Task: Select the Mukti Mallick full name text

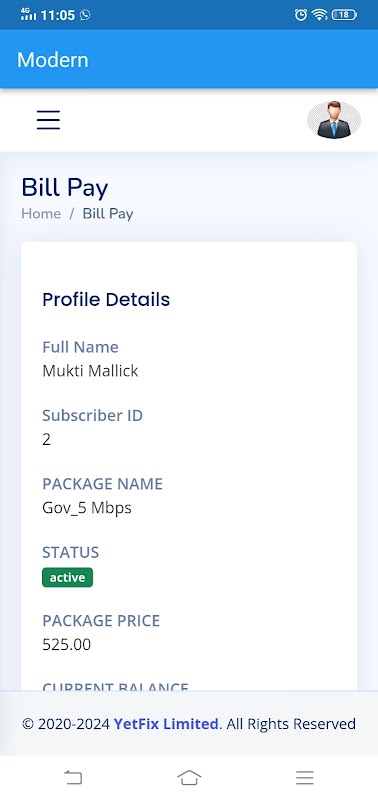Action: click(x=90, y=370)
